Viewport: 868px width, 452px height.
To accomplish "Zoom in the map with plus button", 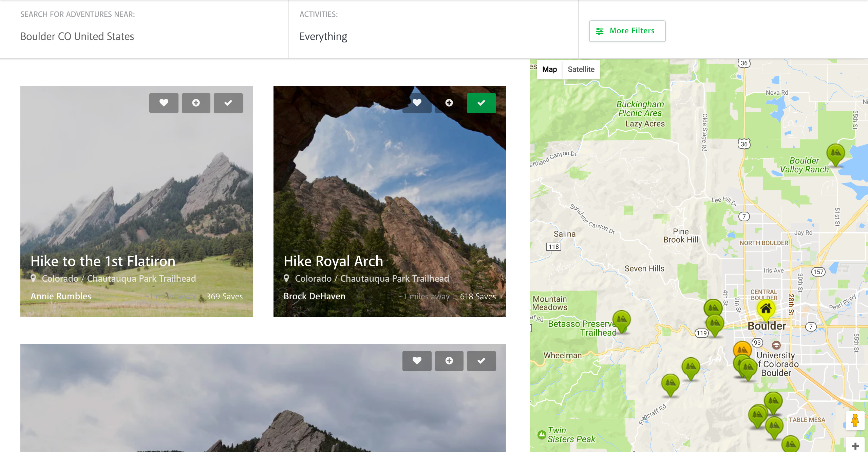I will [855, 446].
